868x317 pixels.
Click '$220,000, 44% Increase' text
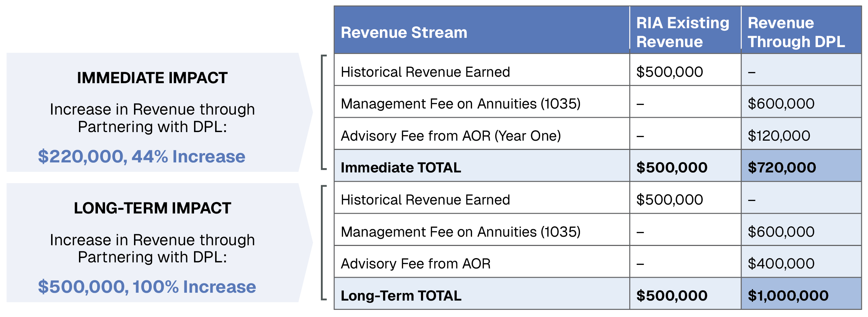pyautogui.click(x=142, y=156)
